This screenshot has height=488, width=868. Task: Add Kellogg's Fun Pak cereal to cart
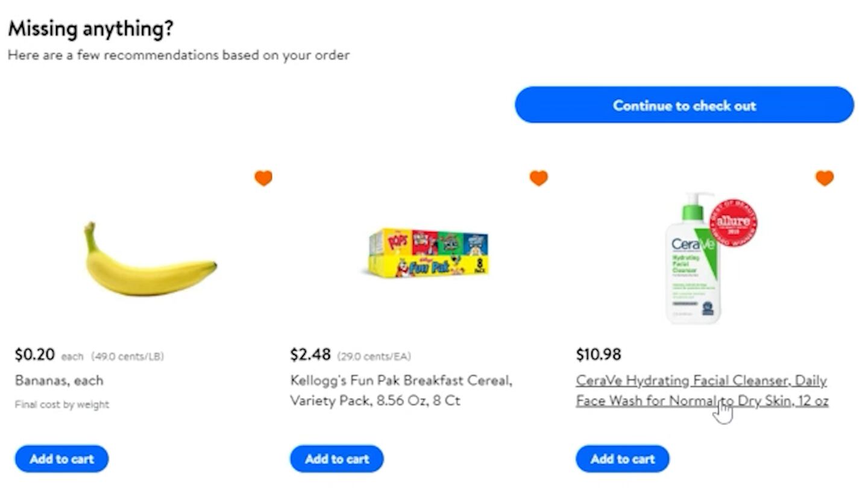point(337,459)
